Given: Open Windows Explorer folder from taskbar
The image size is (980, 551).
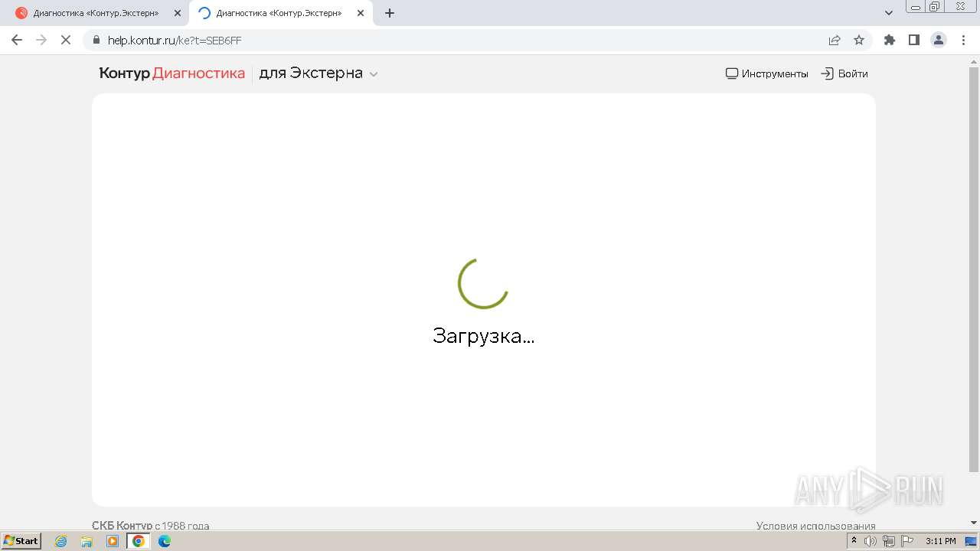Looking at the screenshot, I should pos(87,541).
